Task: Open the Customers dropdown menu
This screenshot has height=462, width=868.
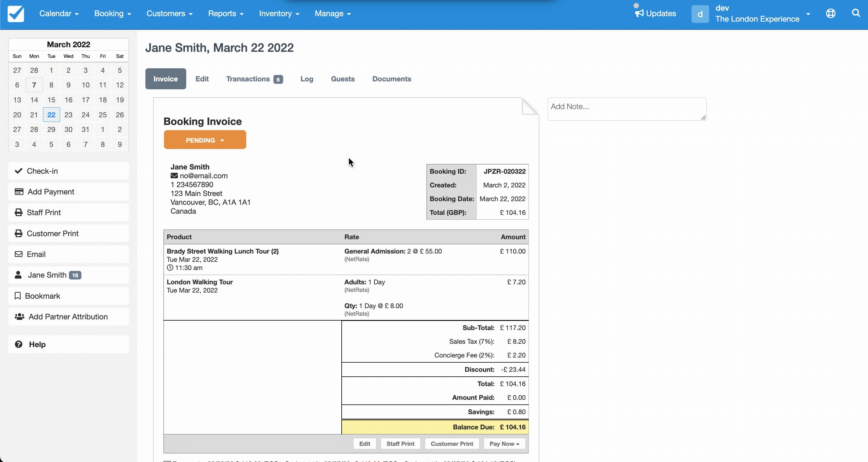Action: pyautogui.click(x=169, y=13)
